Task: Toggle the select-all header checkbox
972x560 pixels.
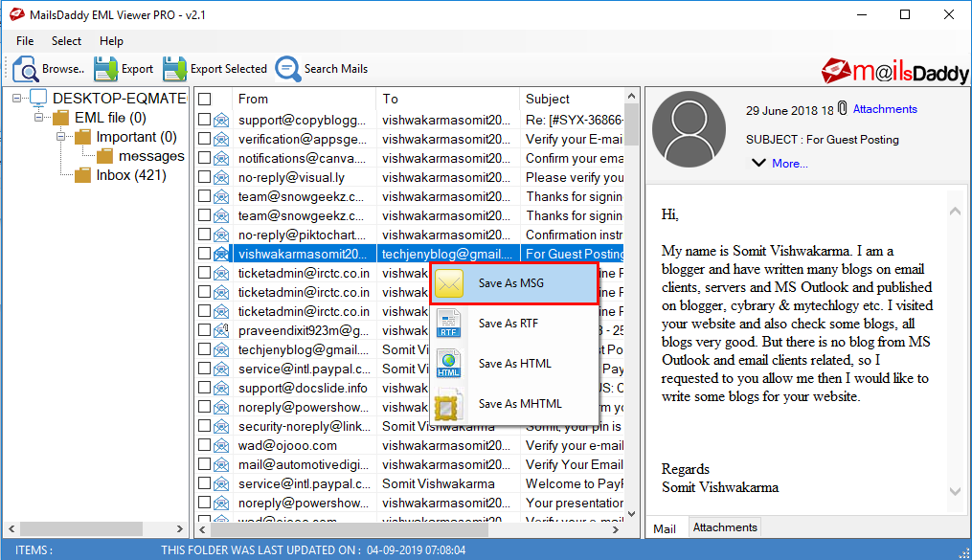Action: click(205, 100)
